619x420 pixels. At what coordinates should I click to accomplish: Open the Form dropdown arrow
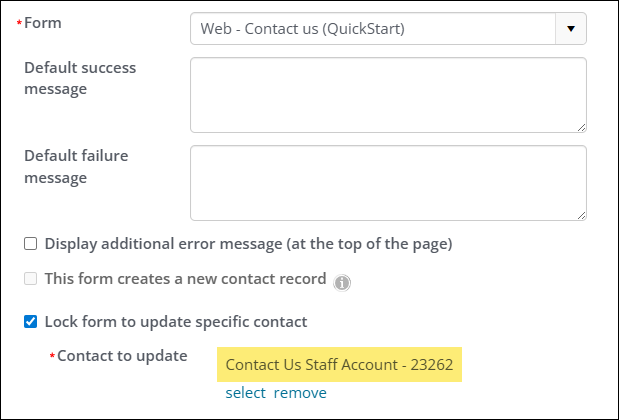[570, 29]
